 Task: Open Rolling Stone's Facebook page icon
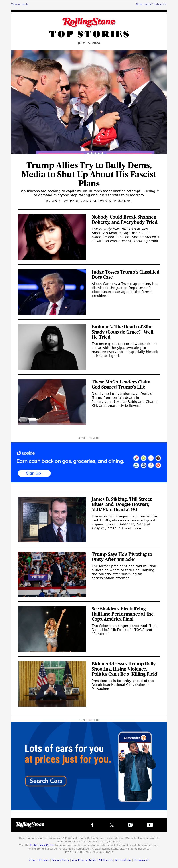click(x=92, y=825)
